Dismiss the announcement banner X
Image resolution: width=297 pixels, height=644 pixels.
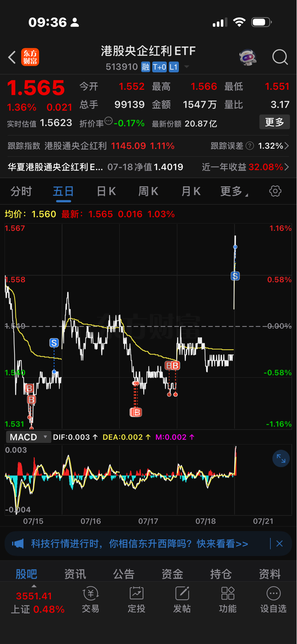(280, 544)
